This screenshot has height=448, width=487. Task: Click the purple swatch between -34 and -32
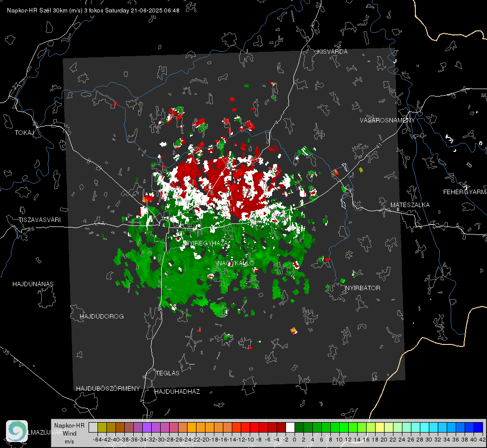click(147, 428)
